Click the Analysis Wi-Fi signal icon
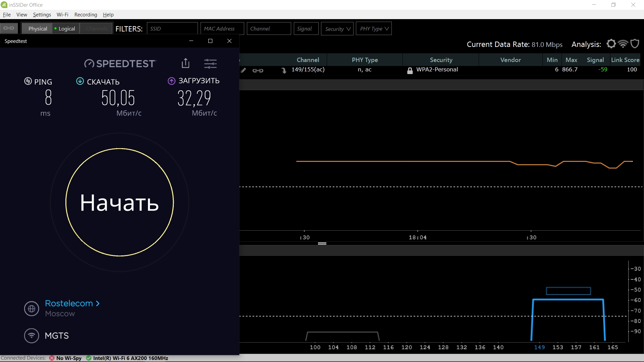Screen dimensions: 644x362 [x=623, y=44]
